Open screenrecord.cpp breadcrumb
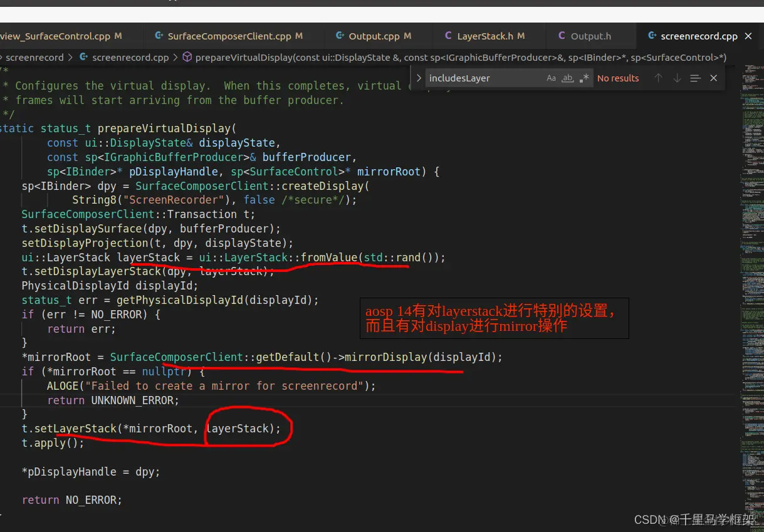 click(130, 58)
